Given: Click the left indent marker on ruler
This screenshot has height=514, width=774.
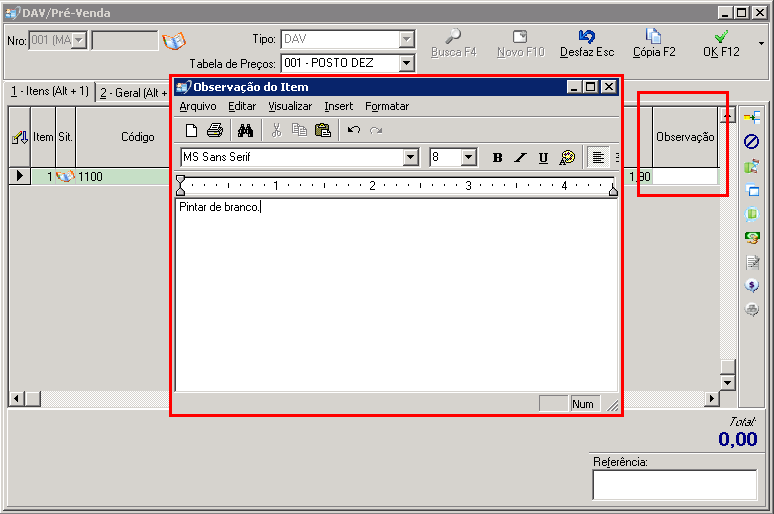Looking at the screenshot, I should pyautogui.click(x=181, y=186).
